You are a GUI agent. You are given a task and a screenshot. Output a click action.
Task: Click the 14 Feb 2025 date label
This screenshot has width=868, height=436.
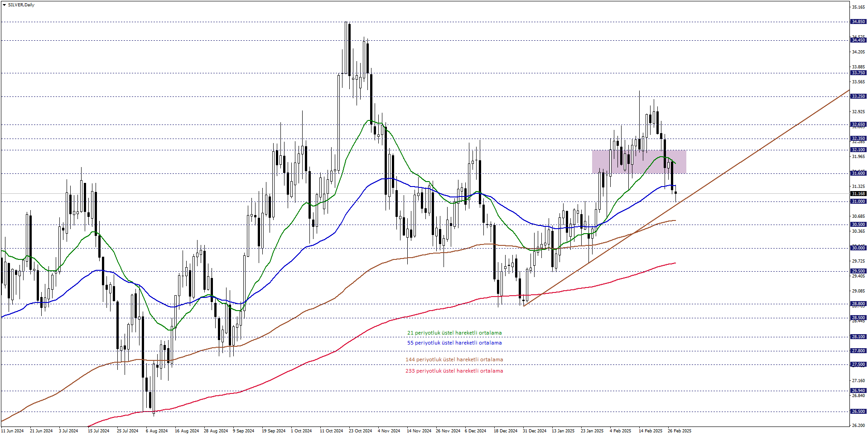click(x=651, y=431)
